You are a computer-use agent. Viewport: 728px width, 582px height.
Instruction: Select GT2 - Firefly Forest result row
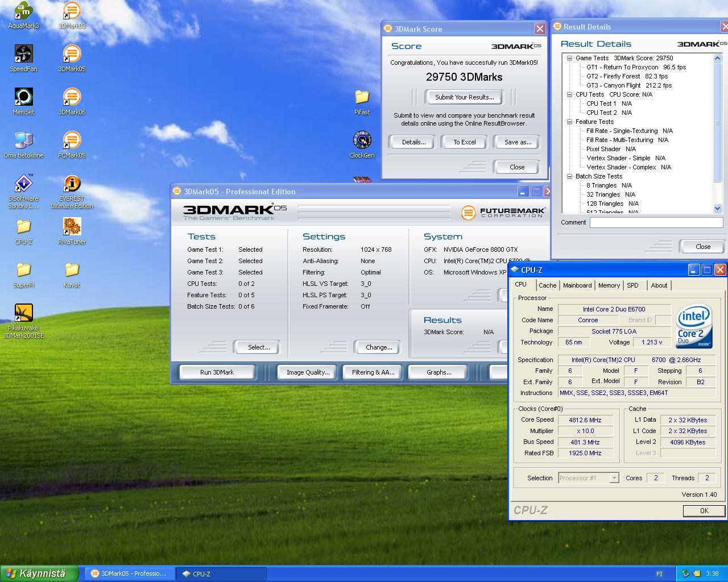(627, 76)
